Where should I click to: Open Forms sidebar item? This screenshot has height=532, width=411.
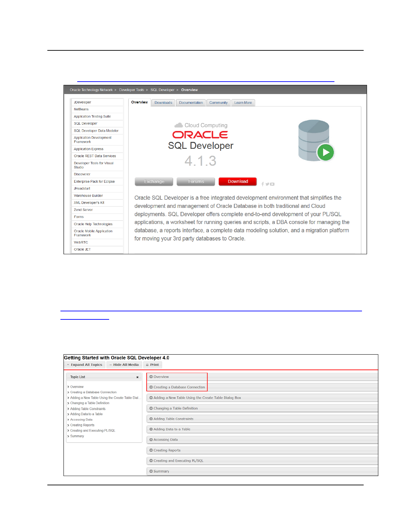click(x=97, y=217)
